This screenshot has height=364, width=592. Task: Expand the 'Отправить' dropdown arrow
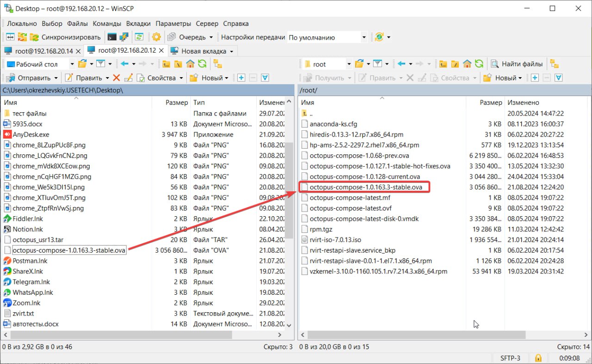[x=56, y=78]
